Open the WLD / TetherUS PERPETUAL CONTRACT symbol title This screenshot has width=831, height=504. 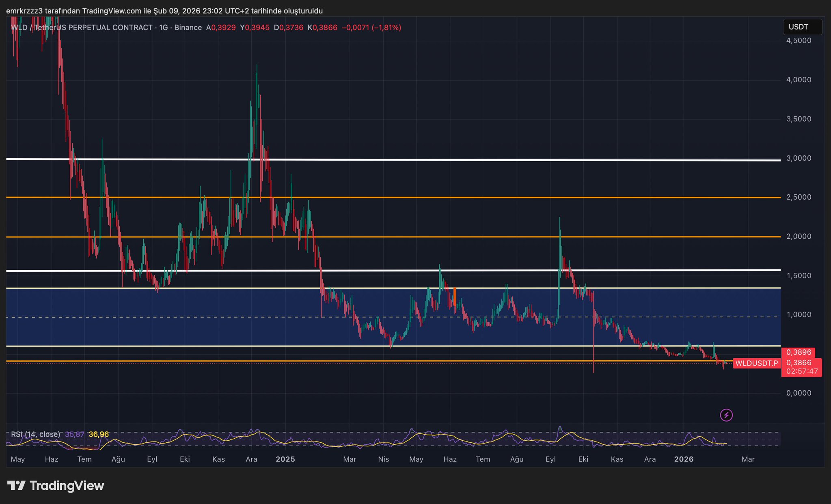[81, 28]
